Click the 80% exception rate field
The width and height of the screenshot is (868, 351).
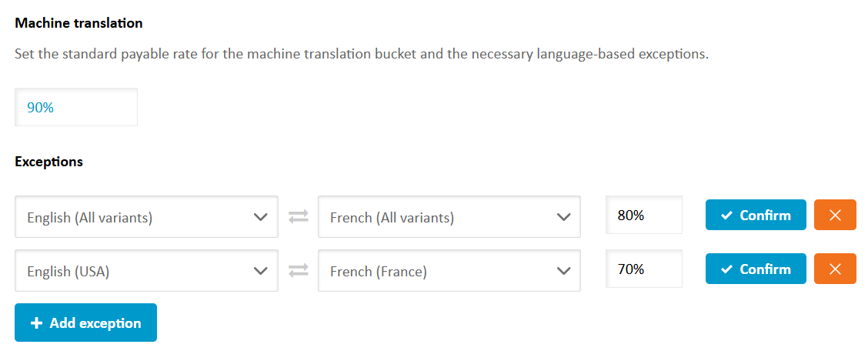[644, 216]
